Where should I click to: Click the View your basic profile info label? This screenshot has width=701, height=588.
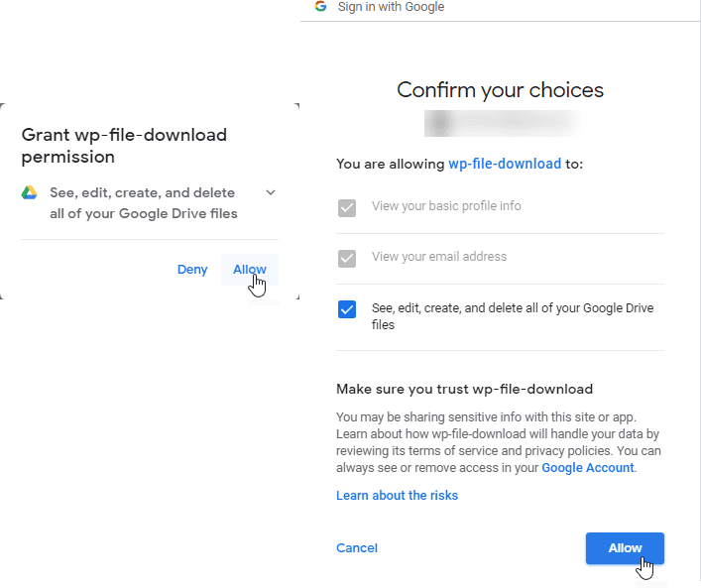pos(446,206)
